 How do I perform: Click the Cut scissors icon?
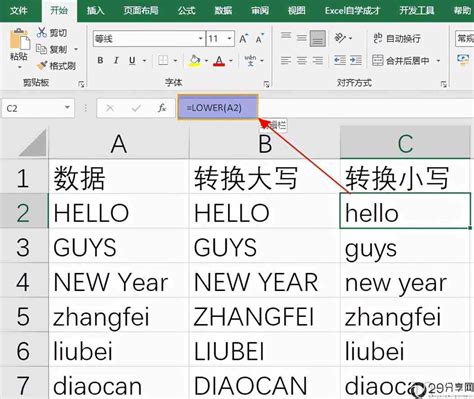click(x=42, y=33)
